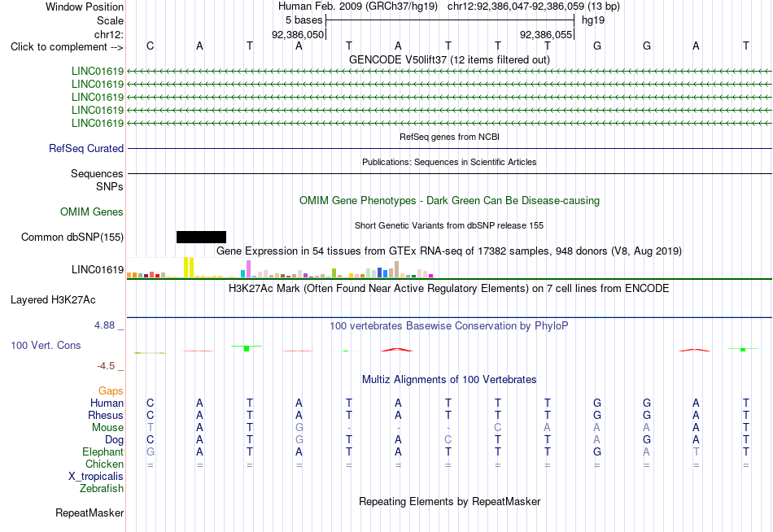Click the '5 bases' scale bar label

[304, 20]
